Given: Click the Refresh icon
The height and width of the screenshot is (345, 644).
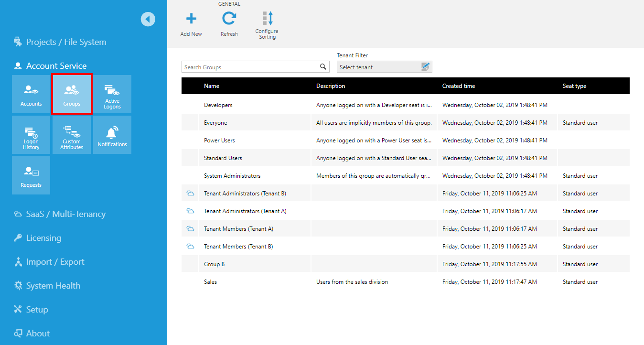Looking at the screenshot, I should point(229,19).
